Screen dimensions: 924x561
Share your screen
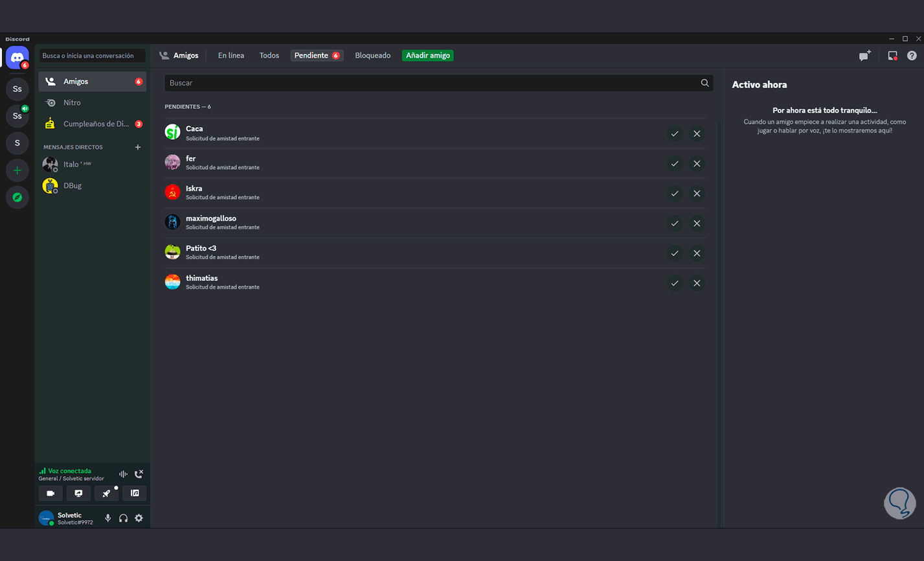(x=78, y=494)
